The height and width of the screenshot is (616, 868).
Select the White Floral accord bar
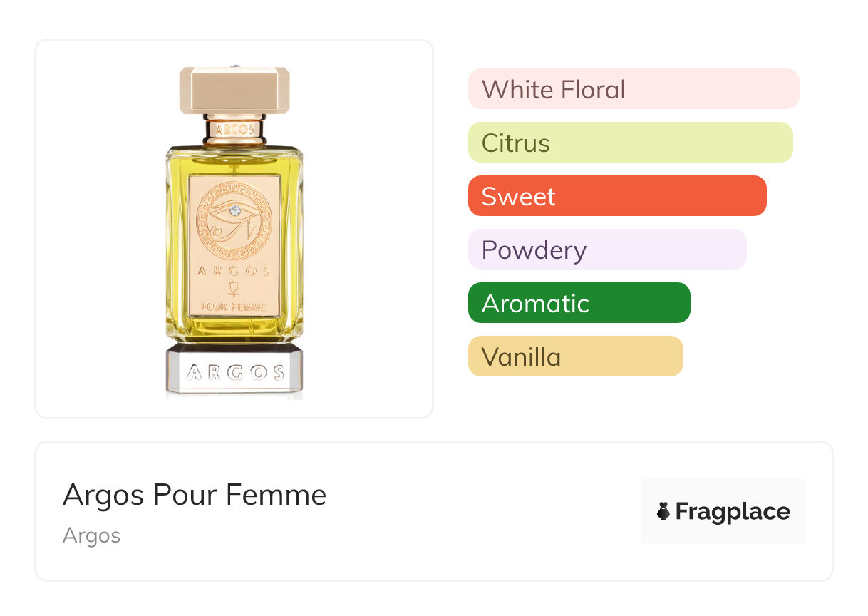633,89
